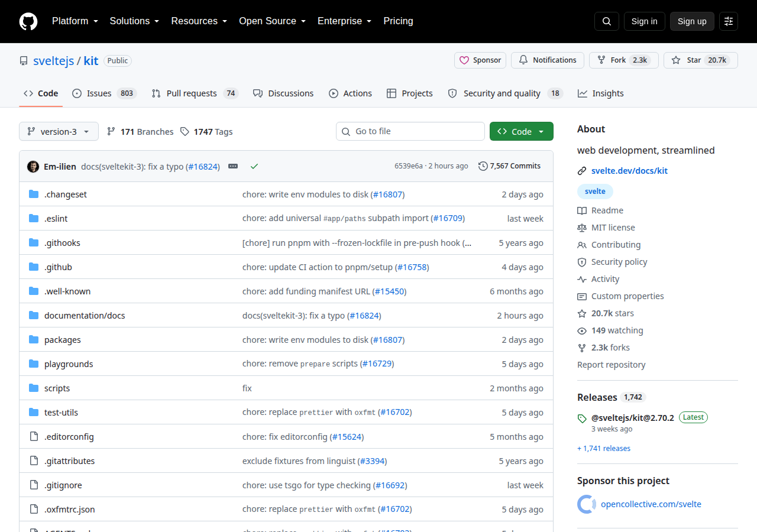
Task: Click the appearance settings icon in header
Action: [729, 21]
